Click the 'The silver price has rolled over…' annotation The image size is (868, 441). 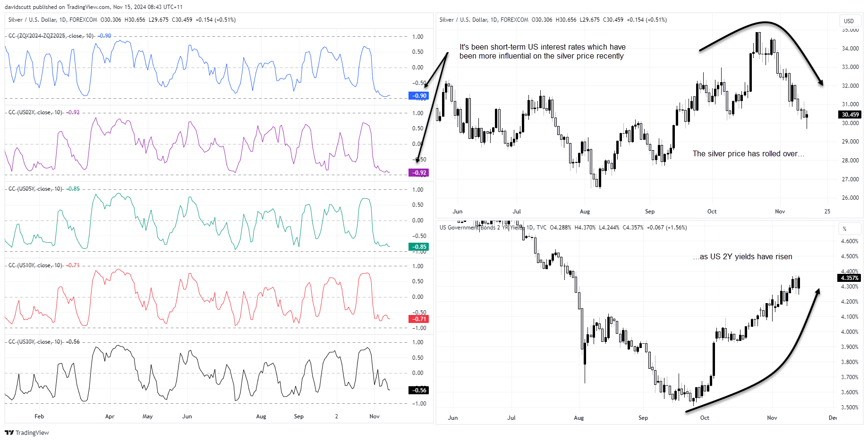click(x=748, y=154)
